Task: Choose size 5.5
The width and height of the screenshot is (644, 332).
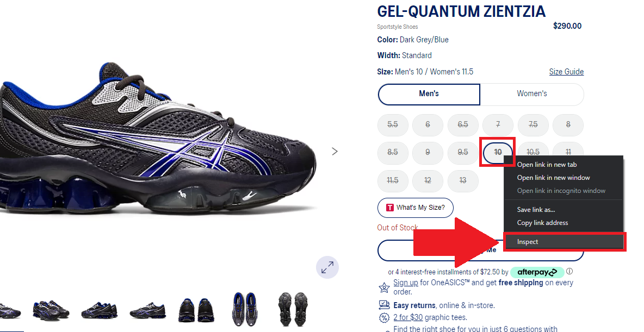Action: [392, 125]
